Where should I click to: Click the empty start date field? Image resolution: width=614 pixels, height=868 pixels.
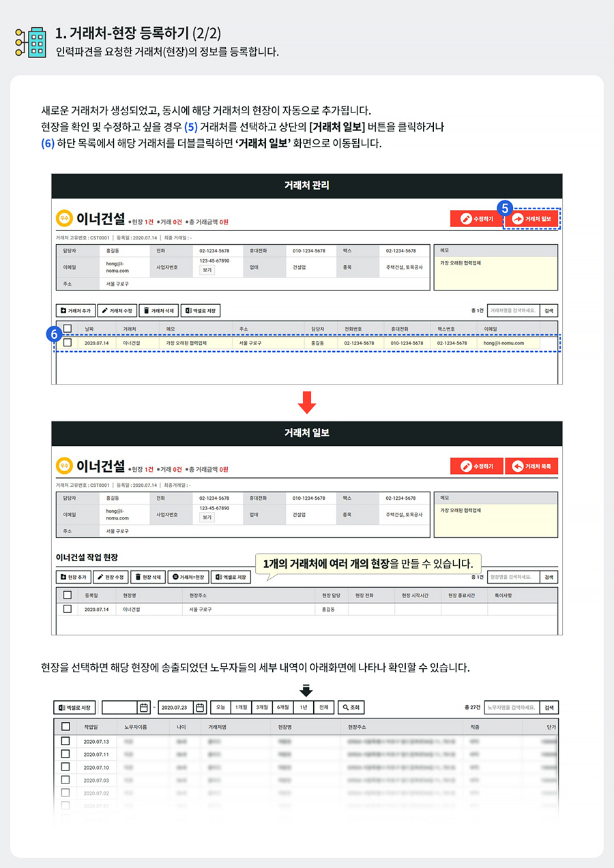[x=120, y=707]
